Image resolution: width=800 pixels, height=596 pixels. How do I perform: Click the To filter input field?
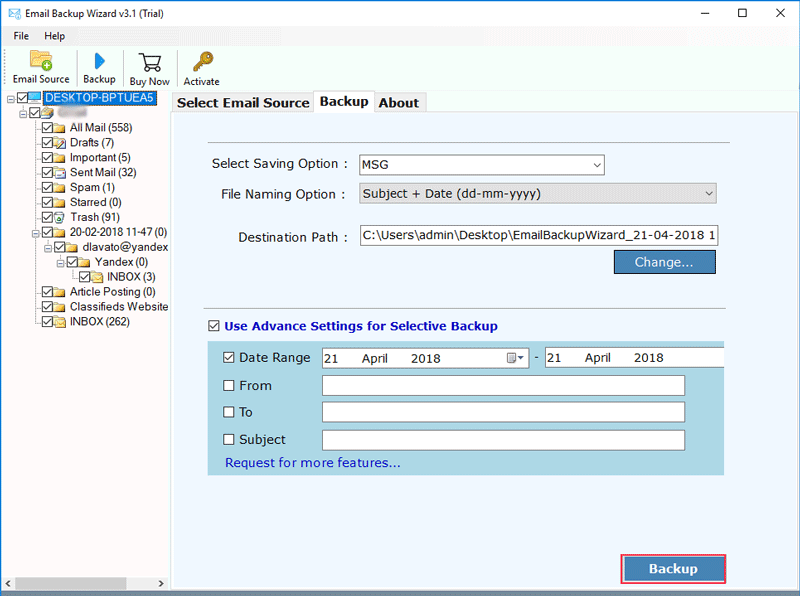tap(503, 412)
